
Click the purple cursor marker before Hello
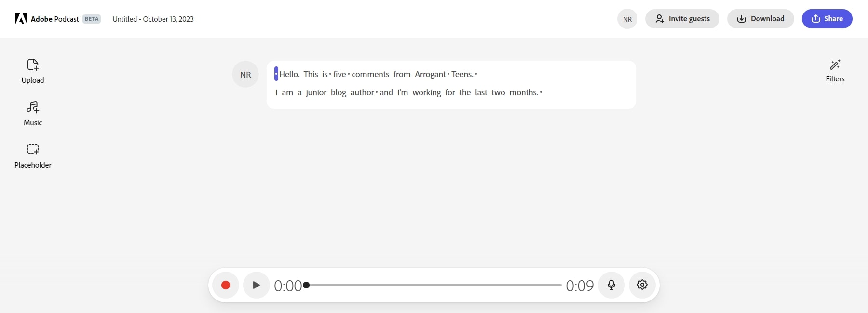point(276,74)
